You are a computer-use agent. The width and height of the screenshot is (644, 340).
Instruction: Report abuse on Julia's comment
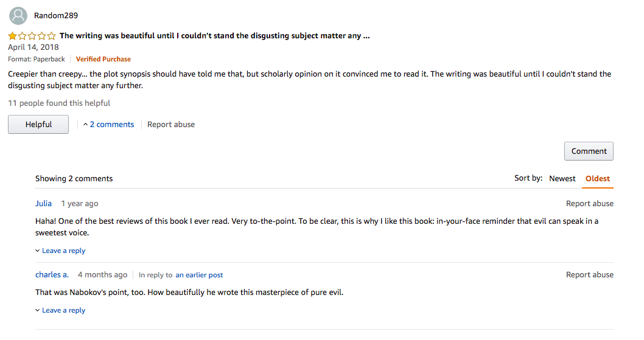589,204
